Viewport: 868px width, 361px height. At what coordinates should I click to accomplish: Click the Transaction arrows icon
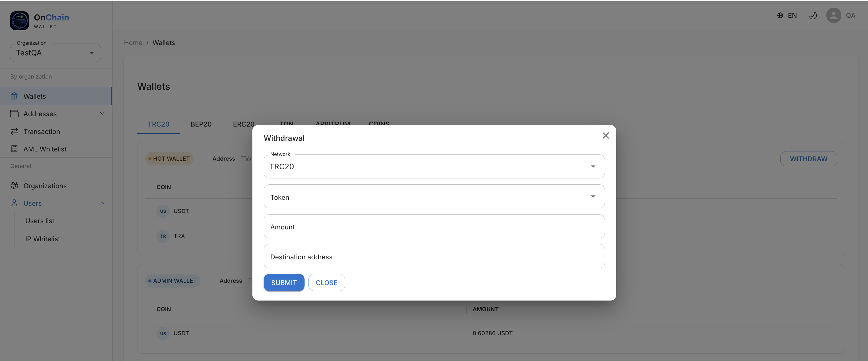coord(14,131)
